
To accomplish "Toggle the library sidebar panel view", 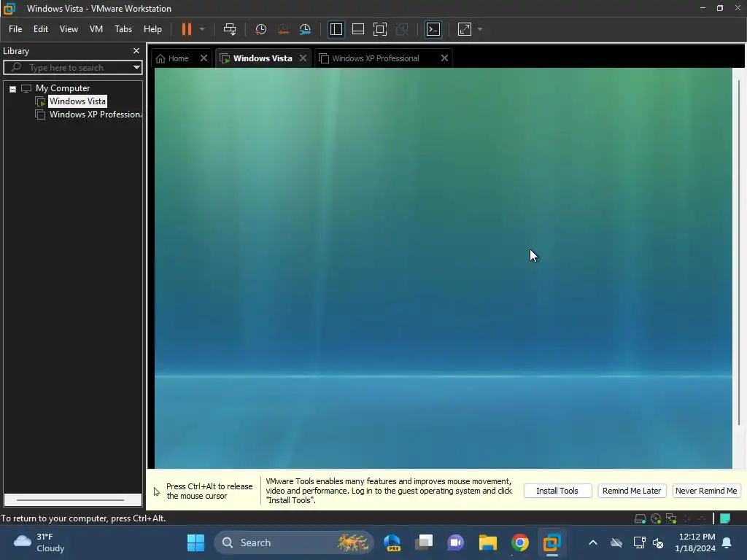I will (x=336, y=29).
